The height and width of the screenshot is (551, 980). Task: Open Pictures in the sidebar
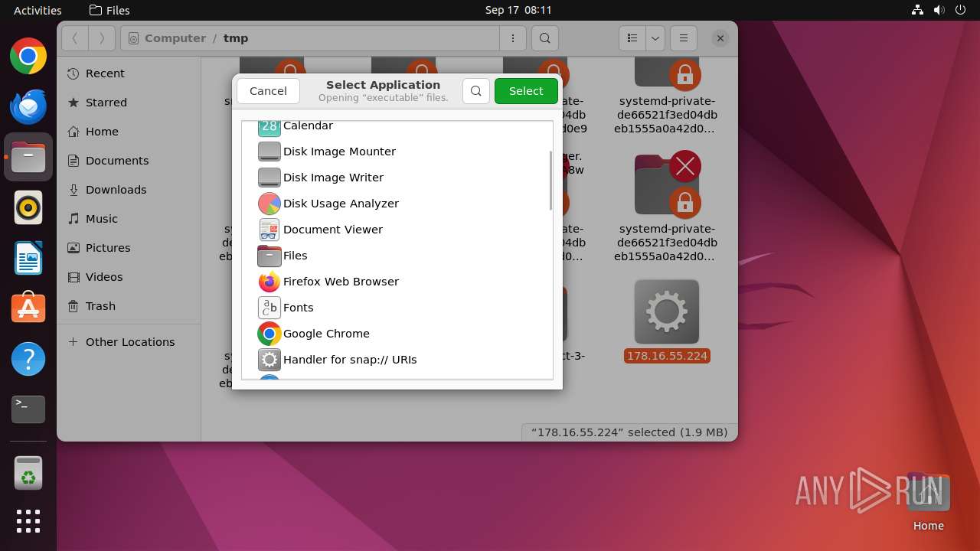[129, 248]
